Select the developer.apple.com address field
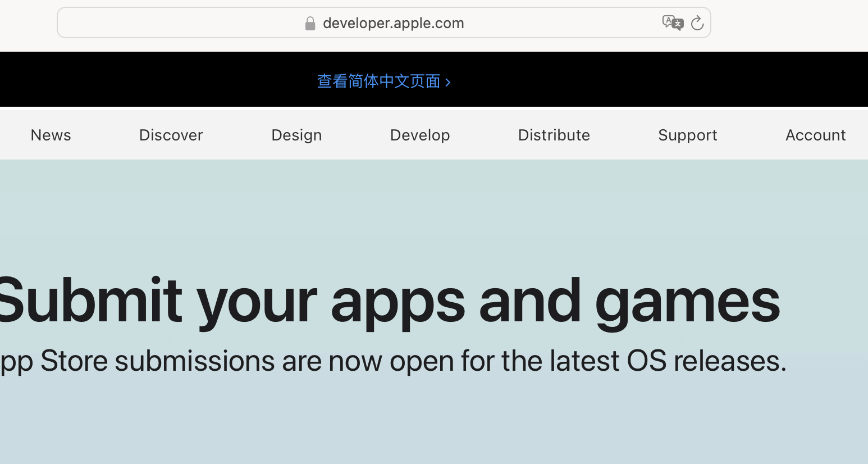This screenshot has height=464, width=868. pyautogui.click(x=384, y=22)
